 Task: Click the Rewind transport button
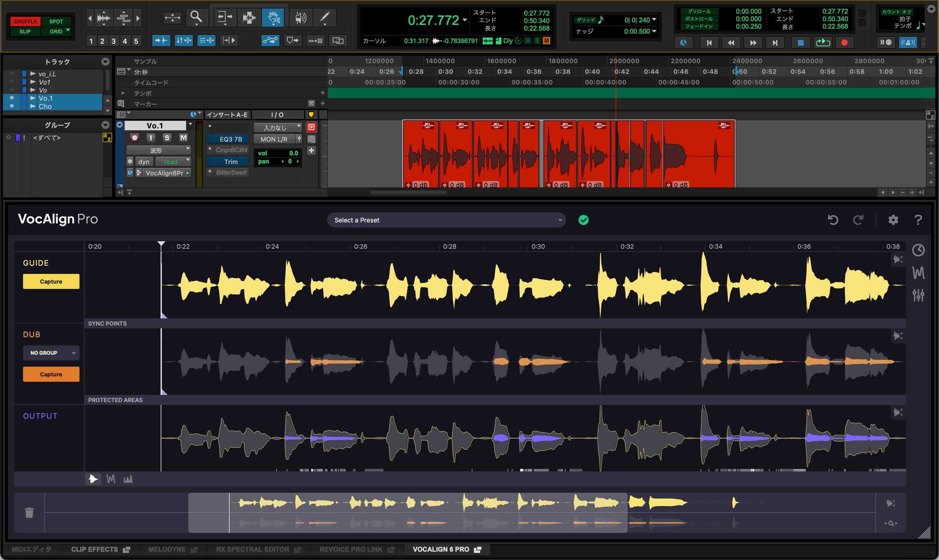[731, 43]
